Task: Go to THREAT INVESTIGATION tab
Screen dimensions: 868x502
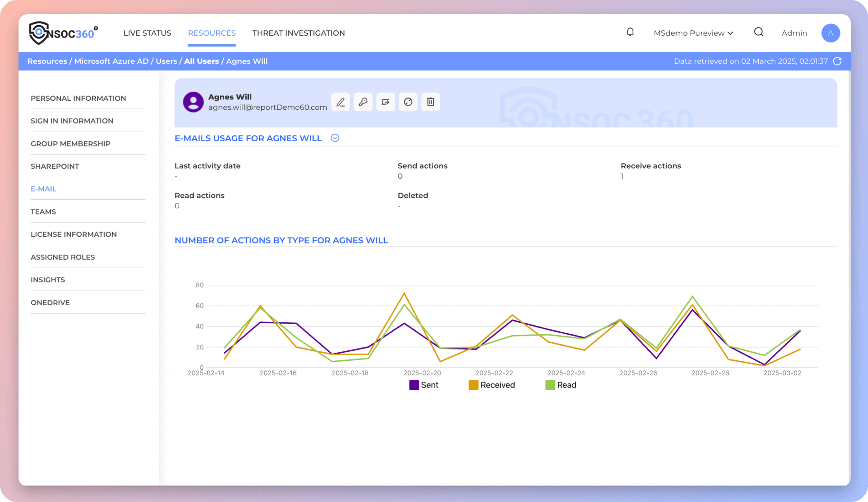Action: pos(298,33)
